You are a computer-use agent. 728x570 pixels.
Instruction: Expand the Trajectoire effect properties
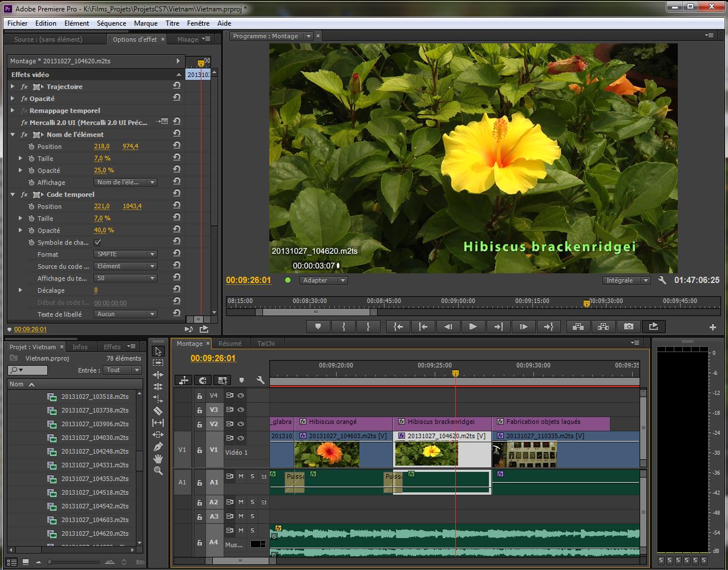[13, 87]
